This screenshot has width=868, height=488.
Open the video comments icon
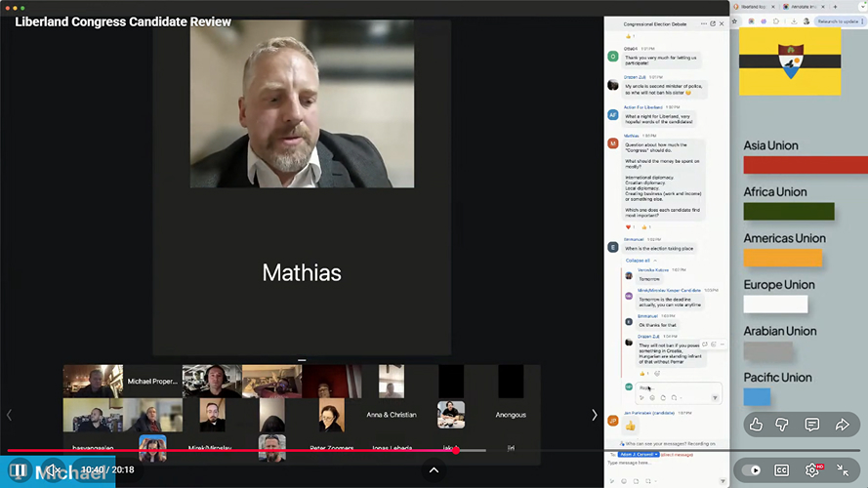point(812,425)
